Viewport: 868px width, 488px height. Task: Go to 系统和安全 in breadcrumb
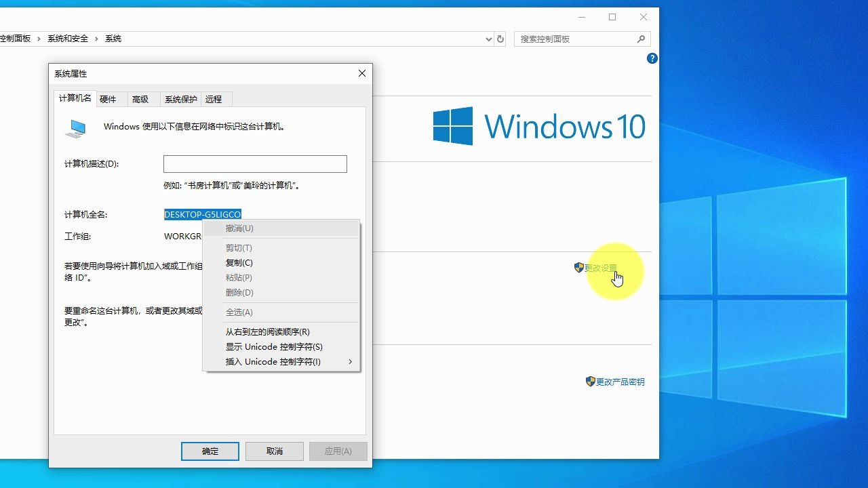68,39
